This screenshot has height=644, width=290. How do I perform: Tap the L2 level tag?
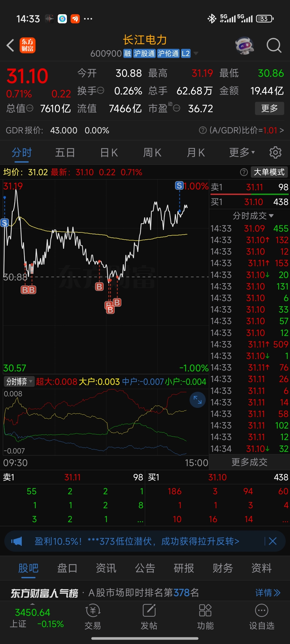(x=186, y=53)
